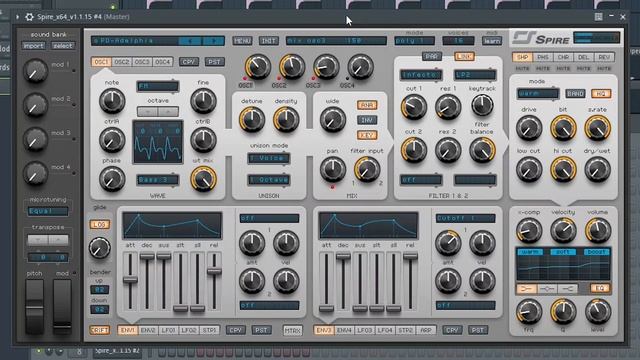Select the third EQ filter shape icon
The height and width of the screenshot is (360, 640).
tap(567, 289)
